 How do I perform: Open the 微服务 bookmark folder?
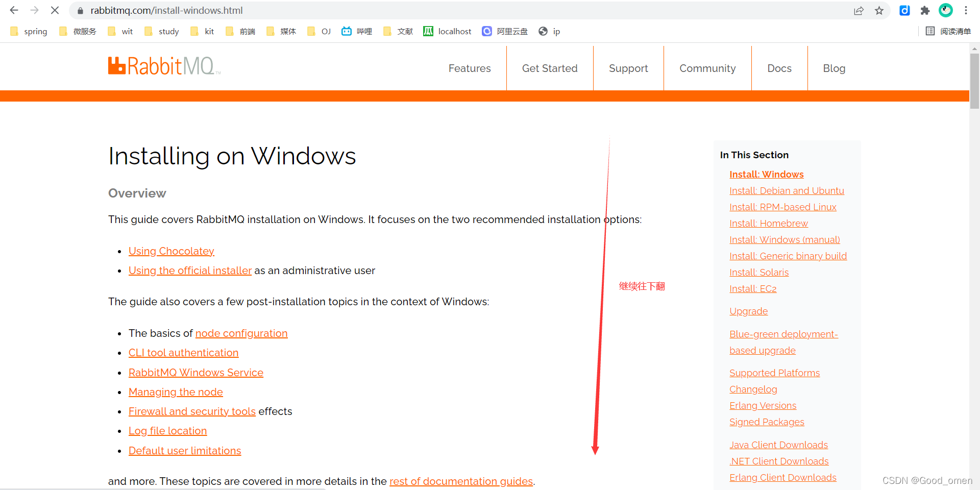[x=78, y=31]
